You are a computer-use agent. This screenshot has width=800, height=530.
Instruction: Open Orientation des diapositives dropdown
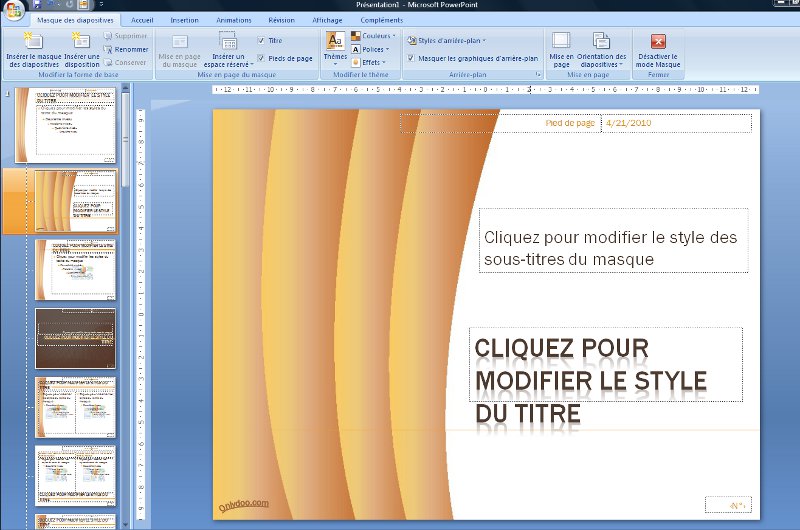602,49
